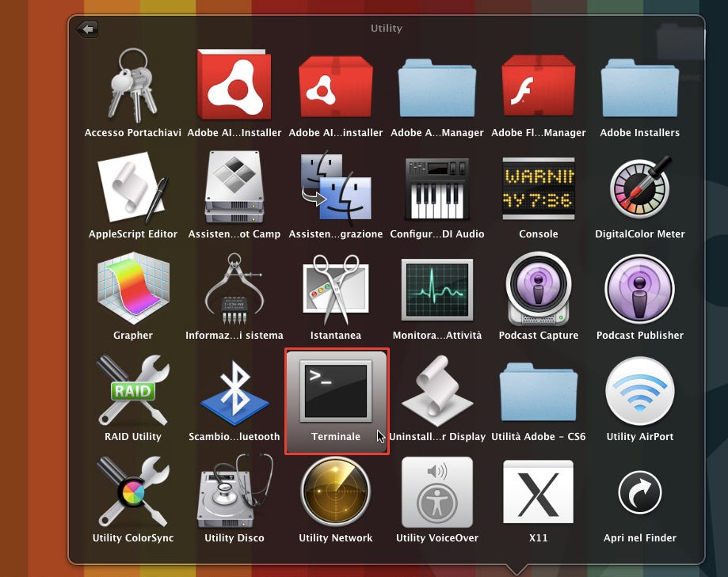Launch Adobe AIR Application Installer with book icon
The height and width of the screenshot is (577, 728).
tap(234, 85)
